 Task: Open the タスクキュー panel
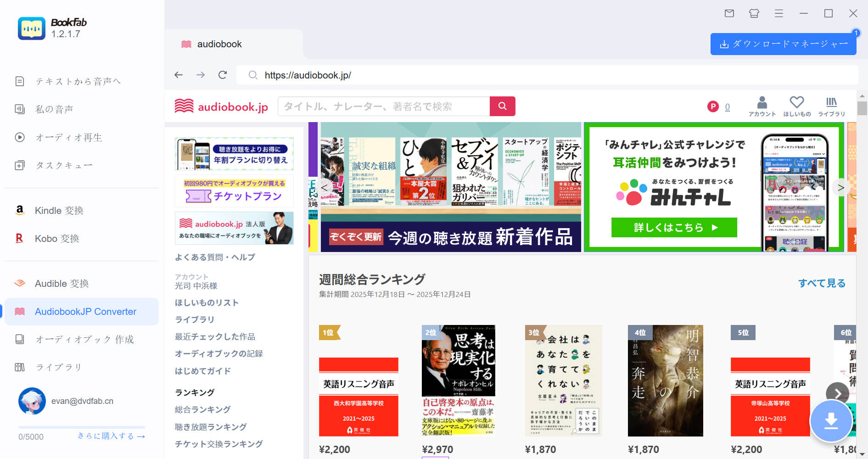(x=64, y=165)
